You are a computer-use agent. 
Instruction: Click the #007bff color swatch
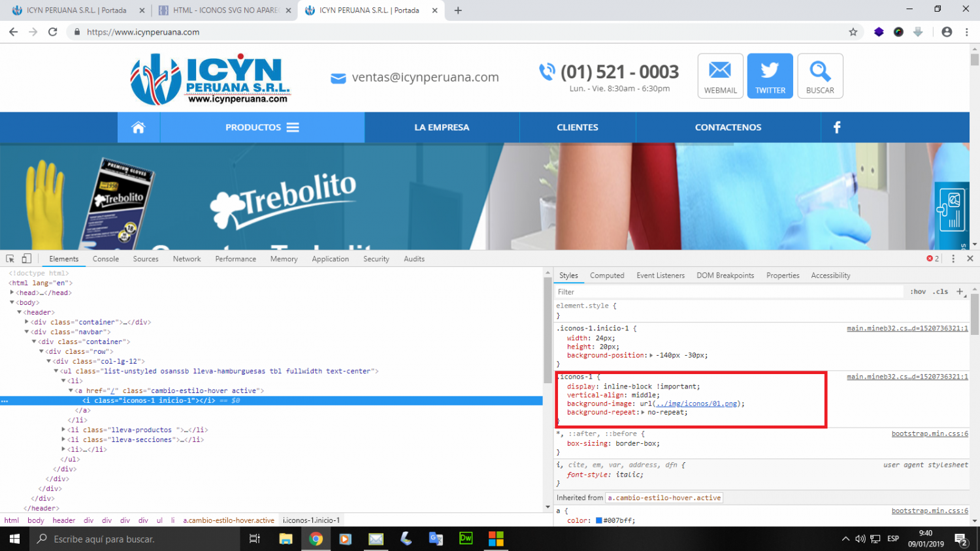pos(599,520)
